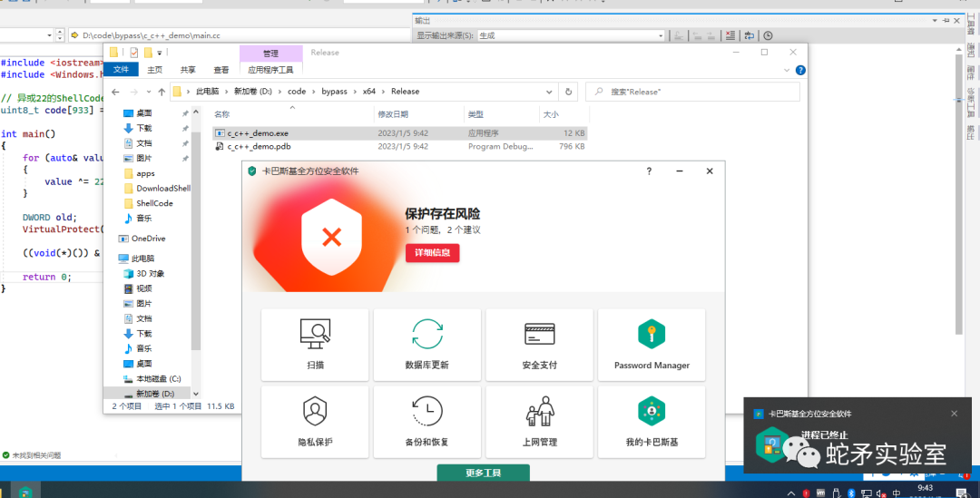Click the muted volume tray icon
Viewport: 980px width, 498px height.
point(881,493)
